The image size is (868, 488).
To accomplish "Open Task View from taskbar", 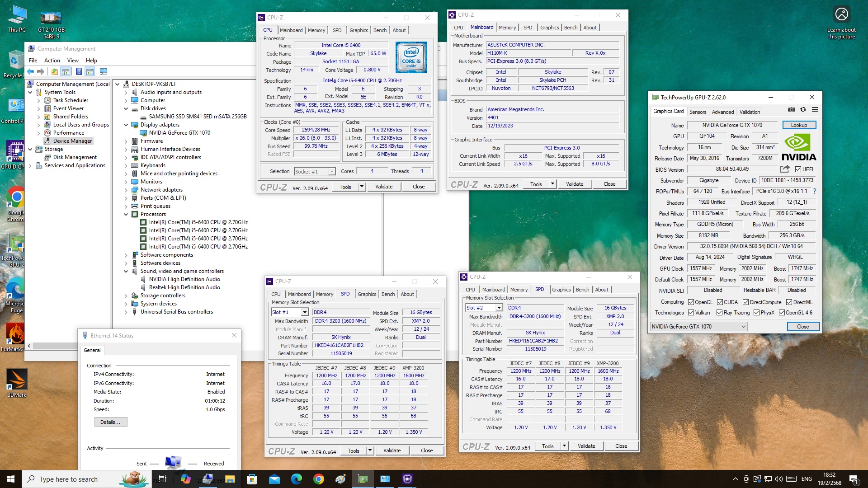I will 163,479.
